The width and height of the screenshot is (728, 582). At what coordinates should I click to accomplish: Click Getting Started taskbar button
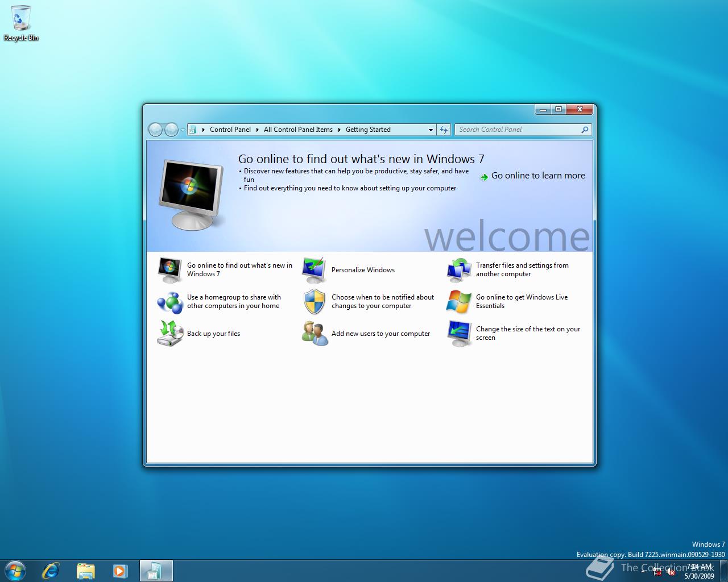156,571
